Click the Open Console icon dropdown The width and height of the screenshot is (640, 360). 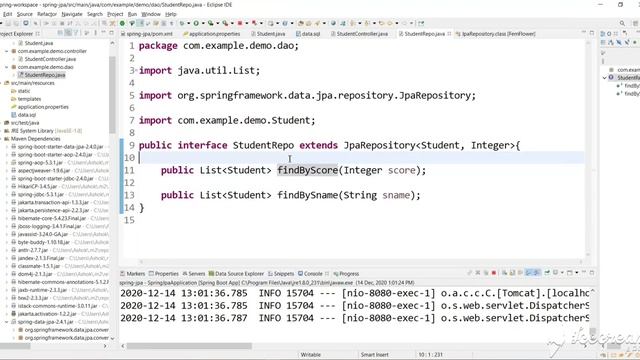click(577, 273)
